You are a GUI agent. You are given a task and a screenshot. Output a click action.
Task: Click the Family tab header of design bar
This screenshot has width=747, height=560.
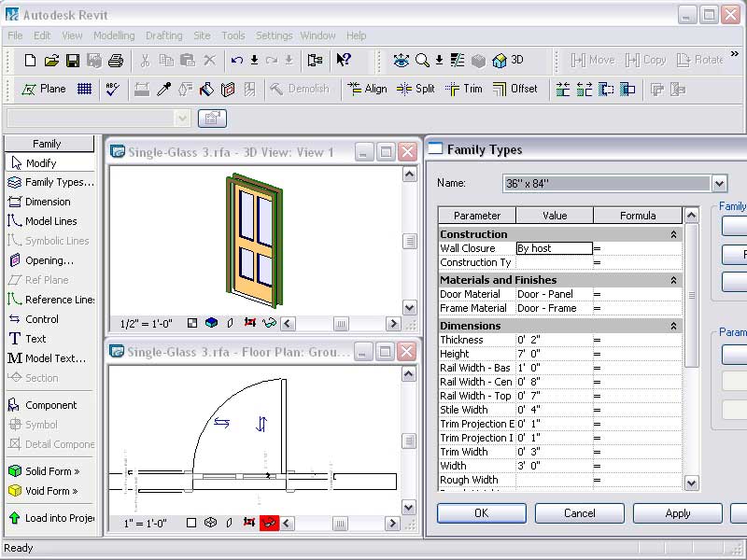pos(49,144)
